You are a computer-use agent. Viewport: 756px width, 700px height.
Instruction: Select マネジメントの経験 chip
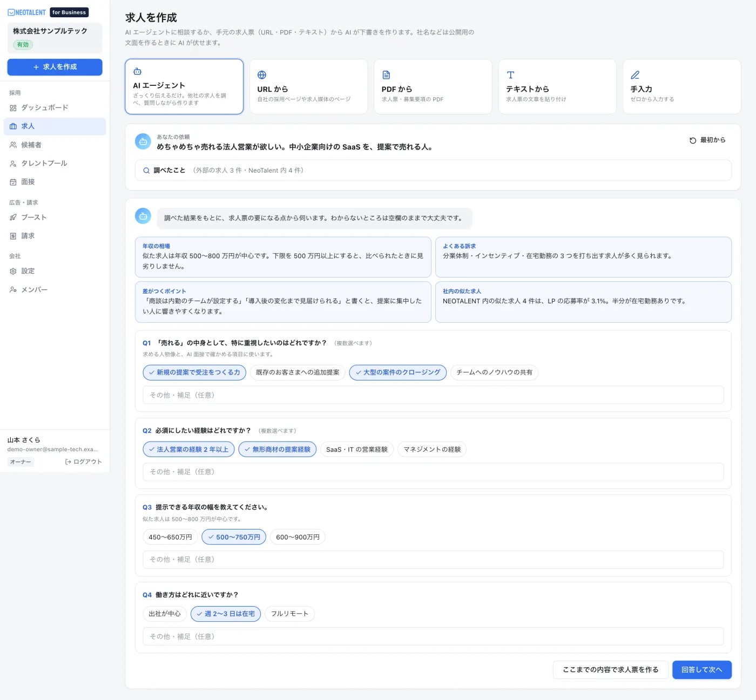432,450
